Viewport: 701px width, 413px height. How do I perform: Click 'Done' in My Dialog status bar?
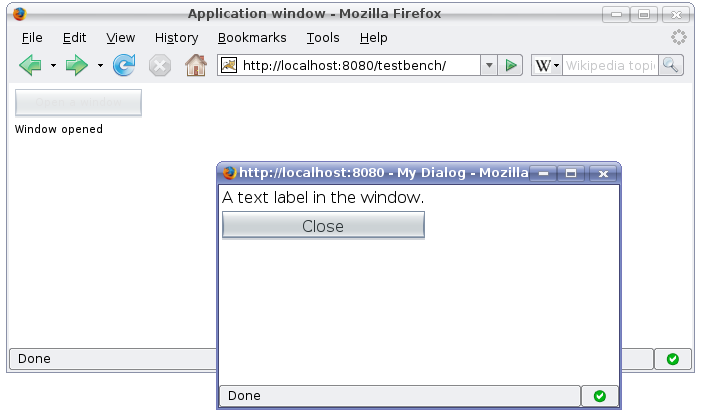tap(244, 396)
